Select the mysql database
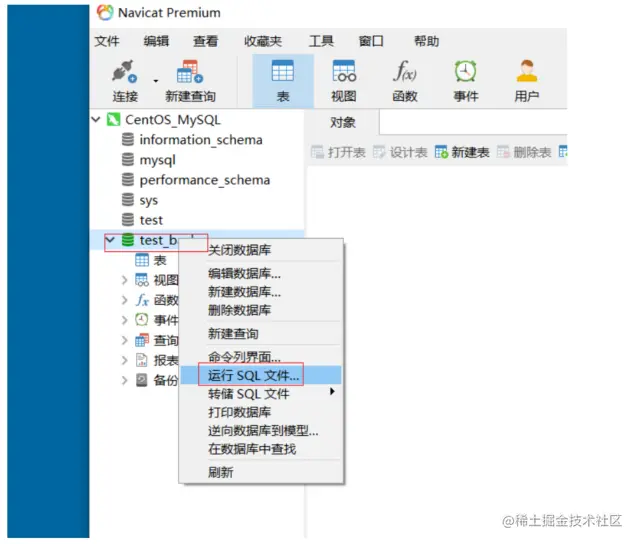638x544 pixels. point(157,160)
